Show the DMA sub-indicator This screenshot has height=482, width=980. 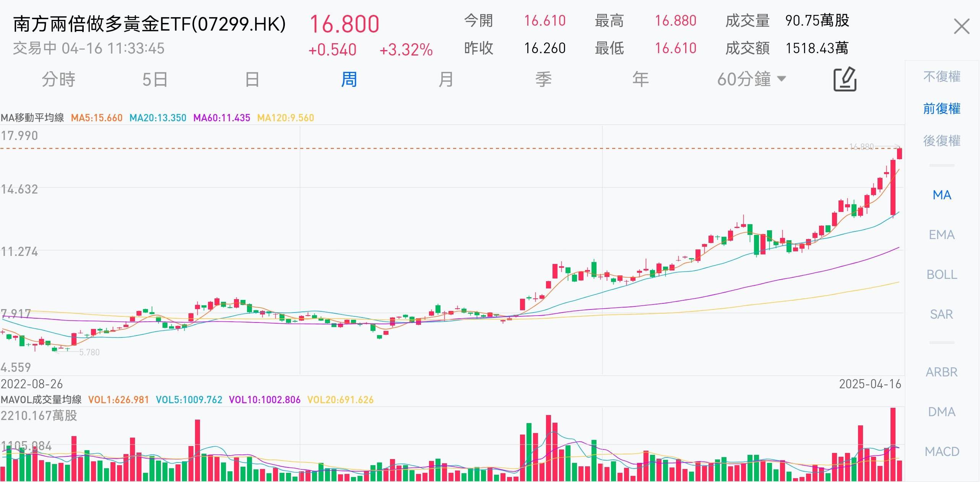942,412
